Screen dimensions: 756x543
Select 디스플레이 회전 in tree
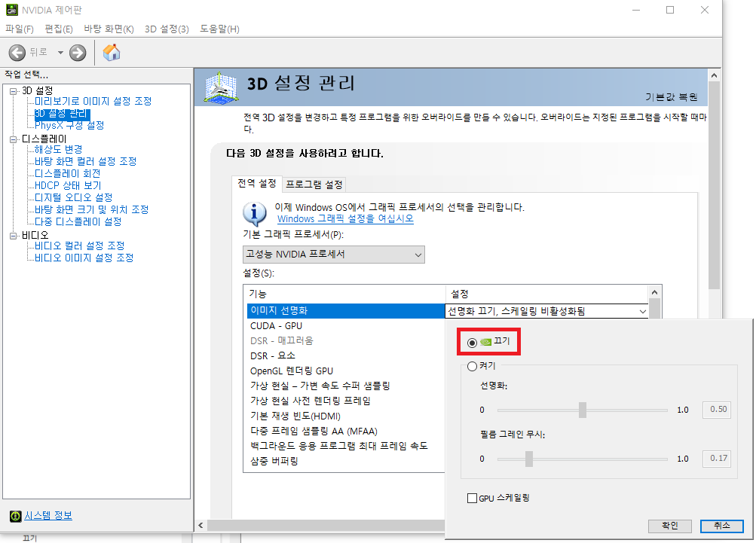tap(68, 173)
